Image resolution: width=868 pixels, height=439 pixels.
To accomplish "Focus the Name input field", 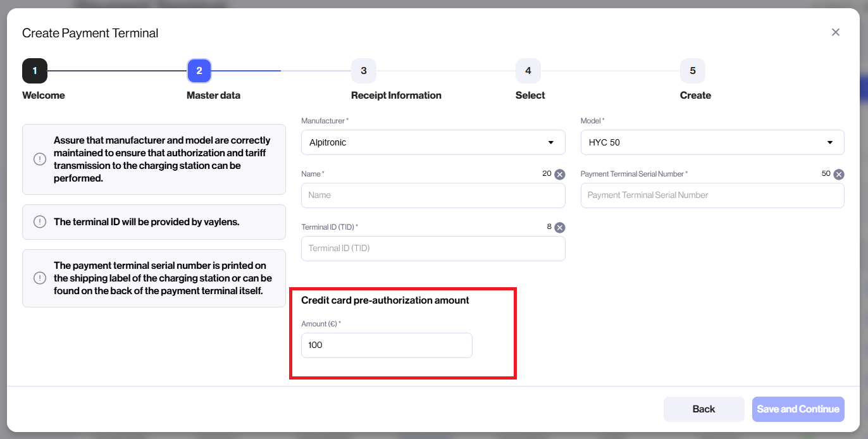I will (x=433, y=195).
